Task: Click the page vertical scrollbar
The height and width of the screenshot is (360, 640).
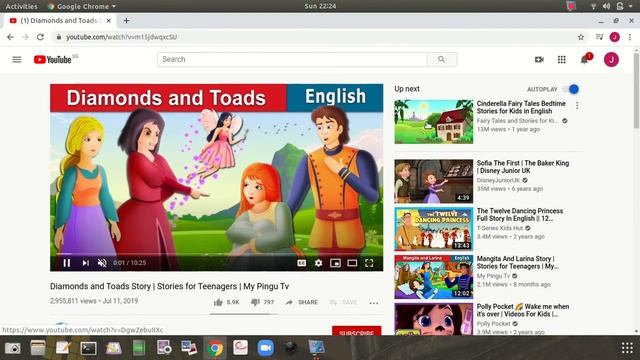Action: point(636,91)
